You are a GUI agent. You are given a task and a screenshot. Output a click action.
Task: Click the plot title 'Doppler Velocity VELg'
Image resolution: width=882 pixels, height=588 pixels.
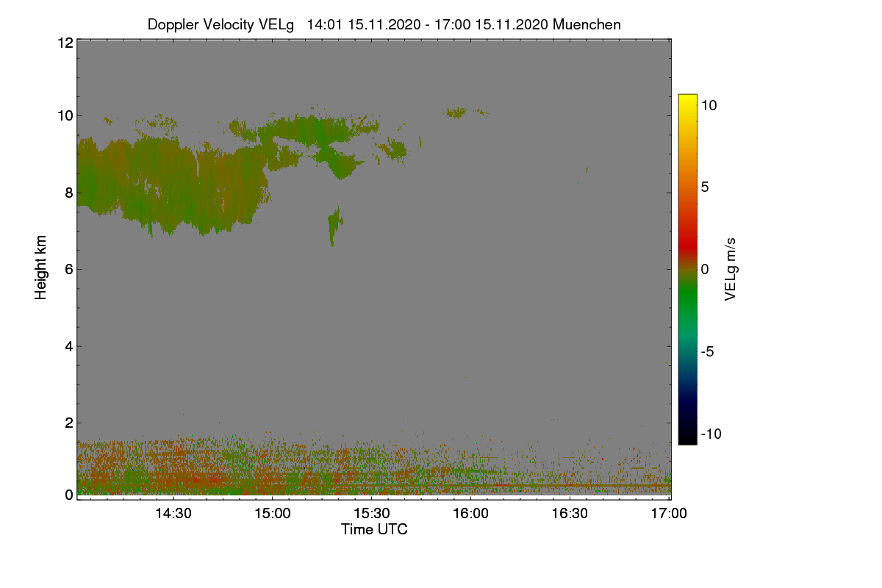[x=220, y=24]
